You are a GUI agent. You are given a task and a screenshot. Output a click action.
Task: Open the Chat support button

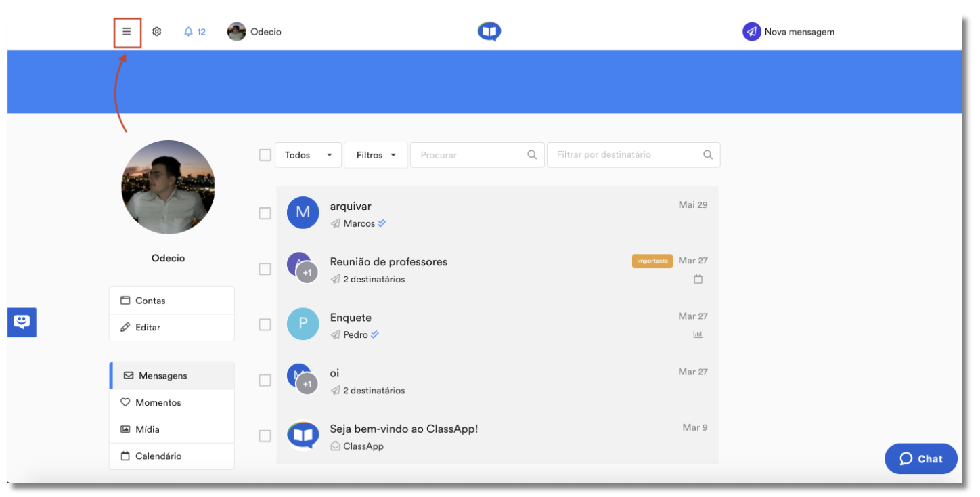click(x=921, y=459)
